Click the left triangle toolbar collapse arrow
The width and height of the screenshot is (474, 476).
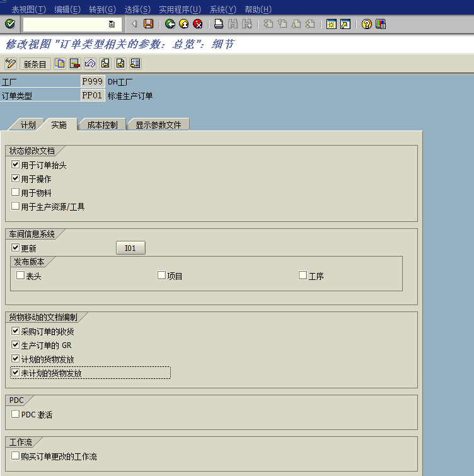[x=134, y=24]
